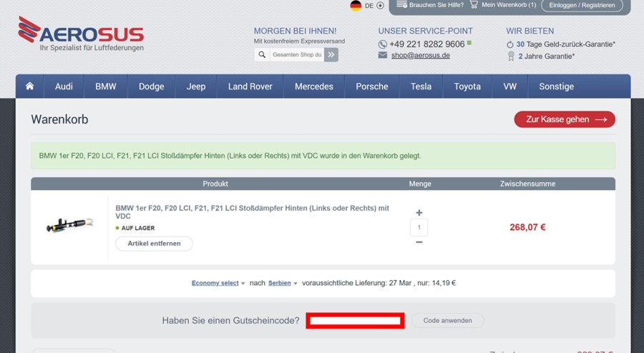The image size is (644, 353).
Task: Decrease quantity with minus icon
Action: pyautogui.click(x=419, y=242)
